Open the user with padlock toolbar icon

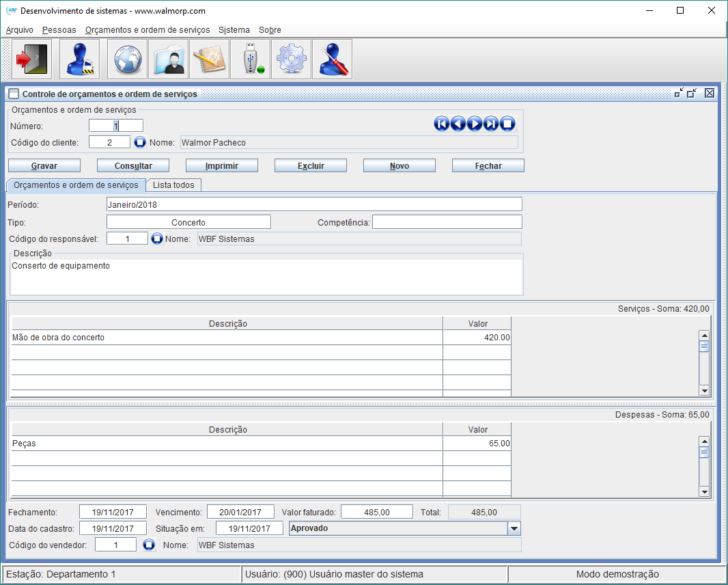[79, 59]
